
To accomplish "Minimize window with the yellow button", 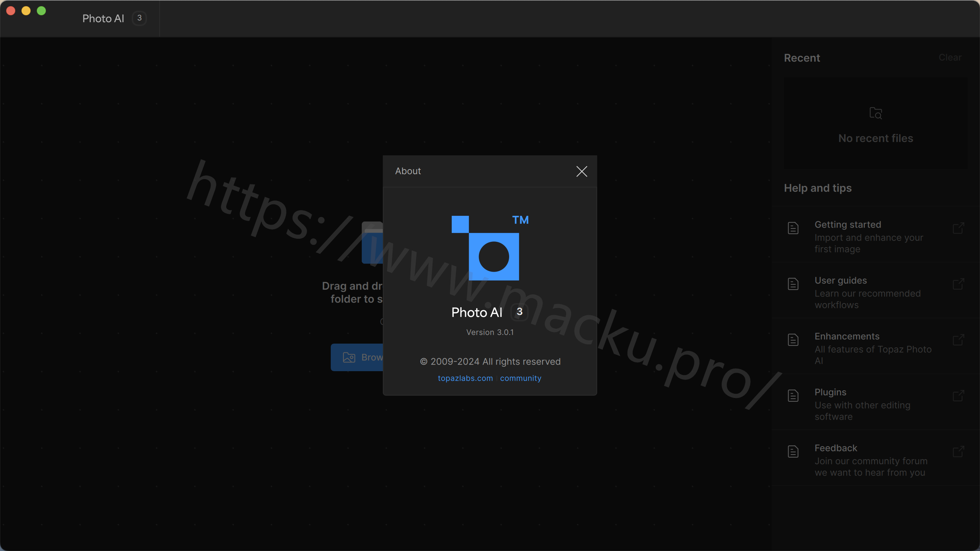I will 26,11.
